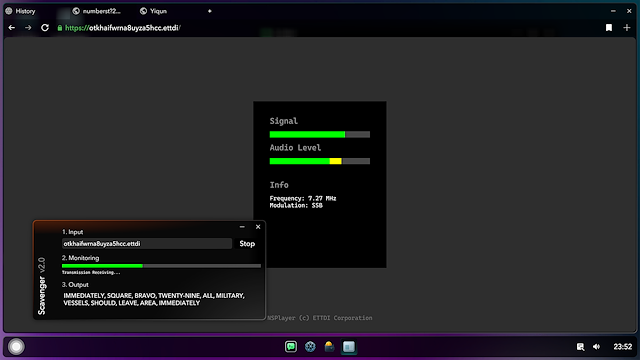
Task: Go back using the browser back arrow
Action: pyautogui.click(x=12, y=28)
